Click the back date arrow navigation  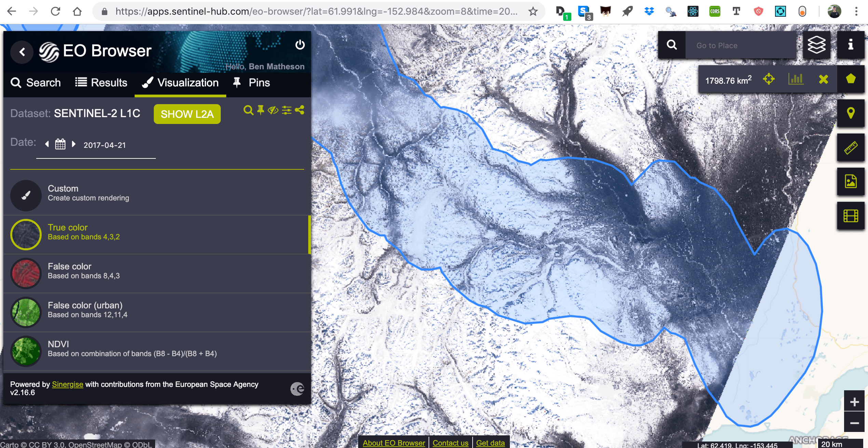pyautogui.click(x=48, y=144)
